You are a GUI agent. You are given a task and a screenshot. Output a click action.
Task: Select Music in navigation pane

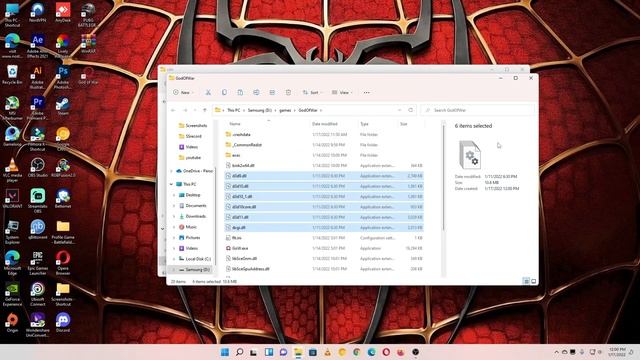tap(188, 227)
